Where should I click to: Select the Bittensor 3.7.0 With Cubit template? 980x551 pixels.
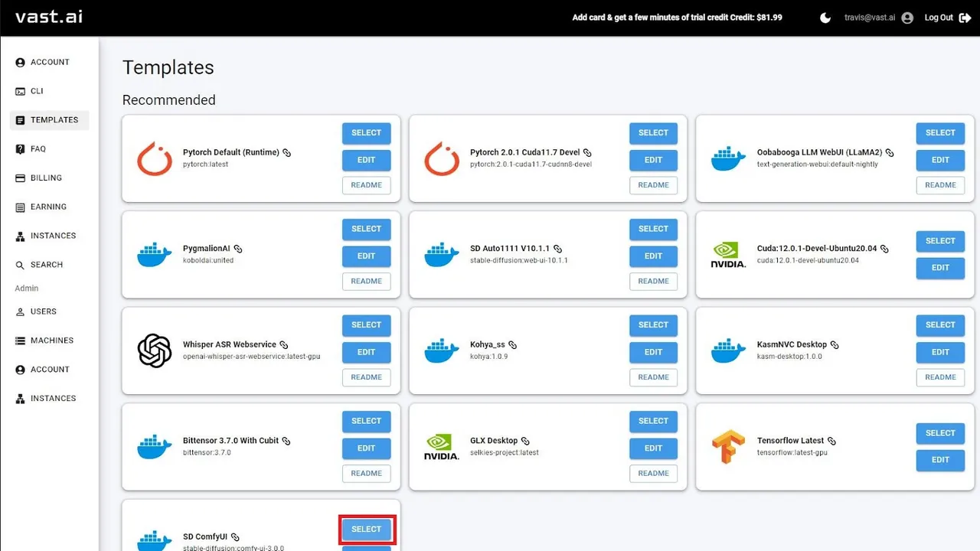[x=367, y=421]
